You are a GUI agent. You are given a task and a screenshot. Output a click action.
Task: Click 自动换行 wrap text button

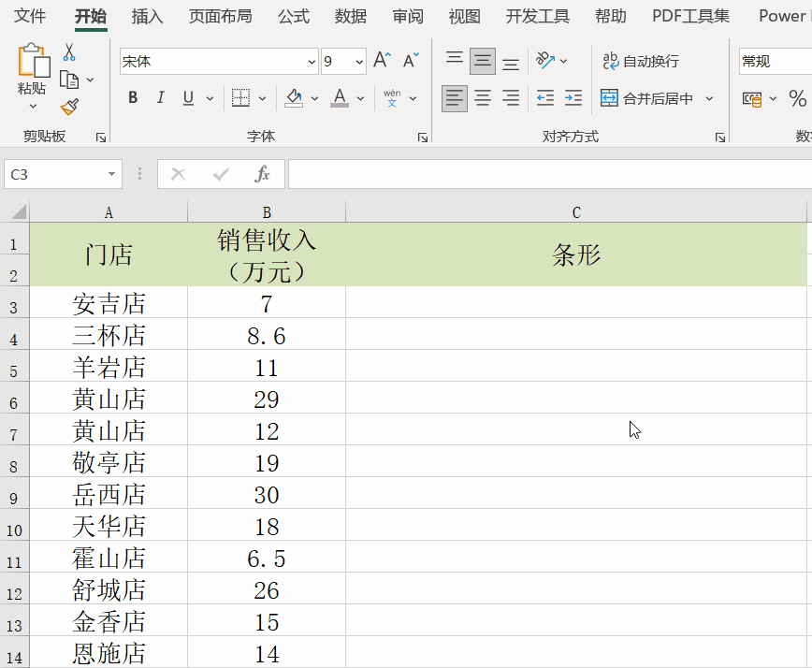click(x=641, y=61)
